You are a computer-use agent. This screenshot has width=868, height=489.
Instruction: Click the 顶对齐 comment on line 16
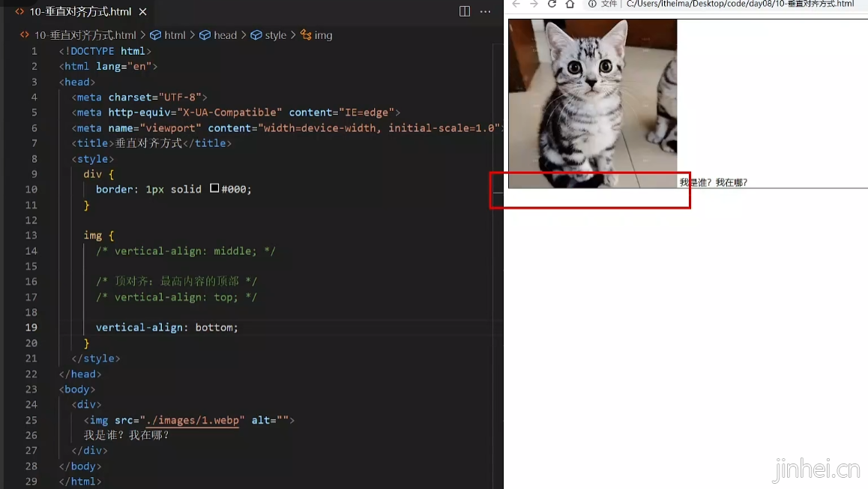(176, 281)
